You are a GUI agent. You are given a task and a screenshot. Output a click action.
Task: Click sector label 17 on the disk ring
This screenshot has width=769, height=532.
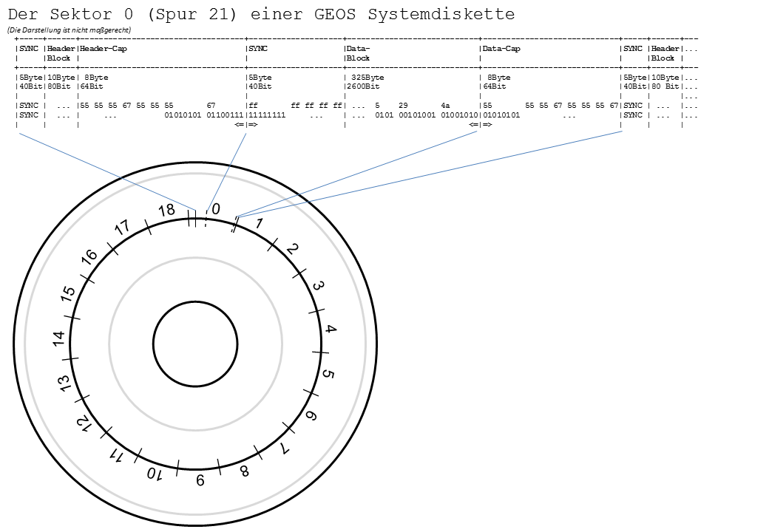click(123, 228)
